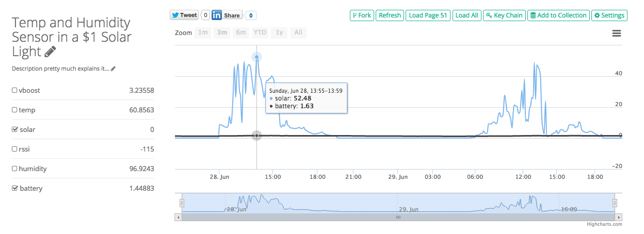Image resolution: width=644 pixels, height=234 pixels.
Task: Uncheck the solar series checkbox
Action: (x=14, y=129)
